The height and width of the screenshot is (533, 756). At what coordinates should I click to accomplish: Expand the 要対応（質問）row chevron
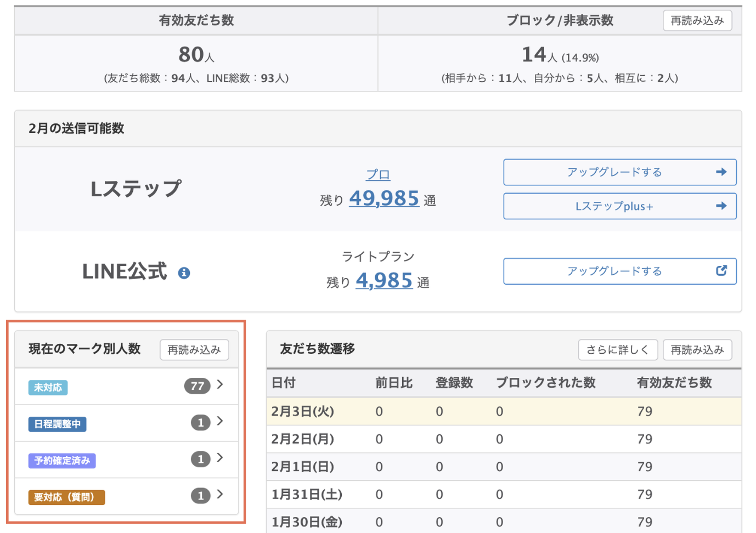coord(220,495)
